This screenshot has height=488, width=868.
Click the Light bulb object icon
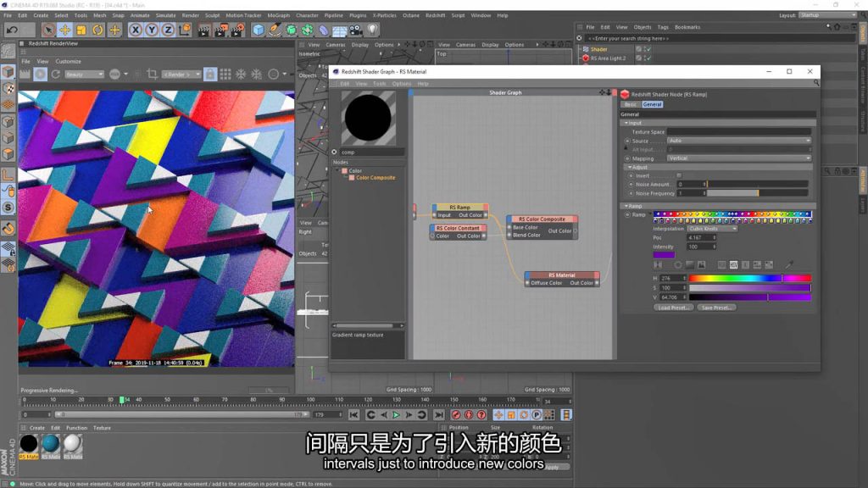[373, 30]
